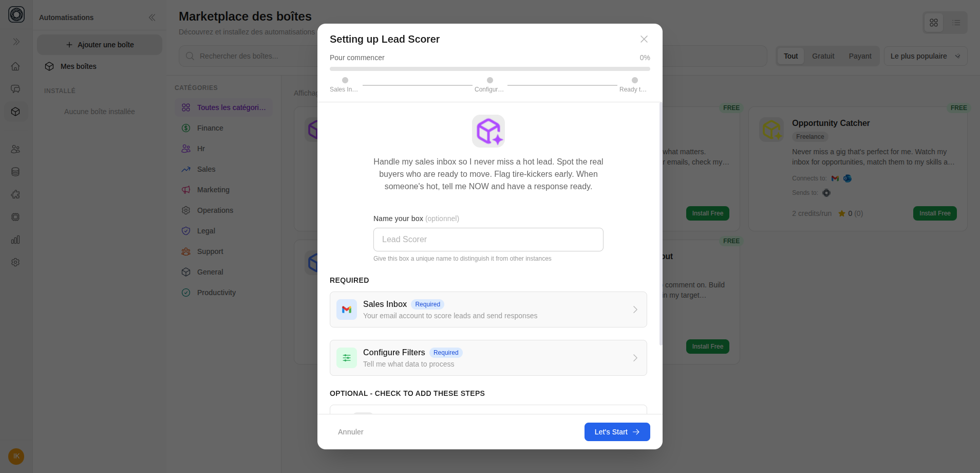This screenshot has height=473, width=980.
Task: Open the Le plus populaire sort dropdown
Action: 925,56
